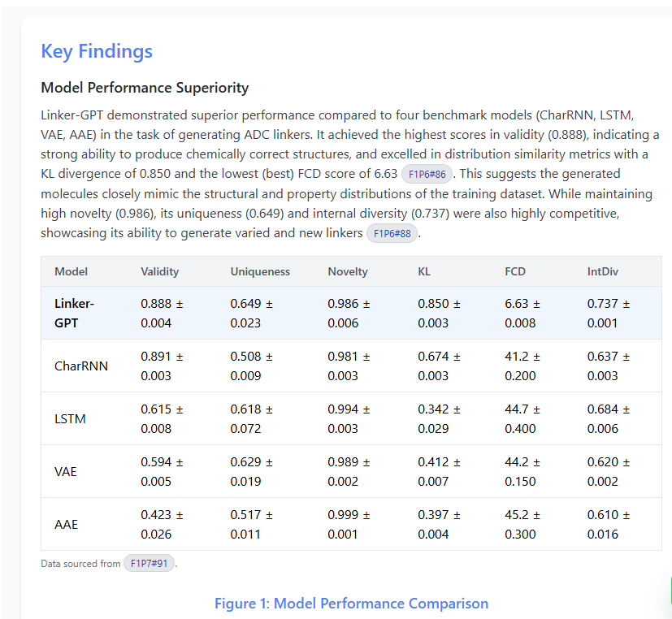The image size is (672, 619).
Task: Click the F1P6#86 citation badge
Action: coord(427,174)
